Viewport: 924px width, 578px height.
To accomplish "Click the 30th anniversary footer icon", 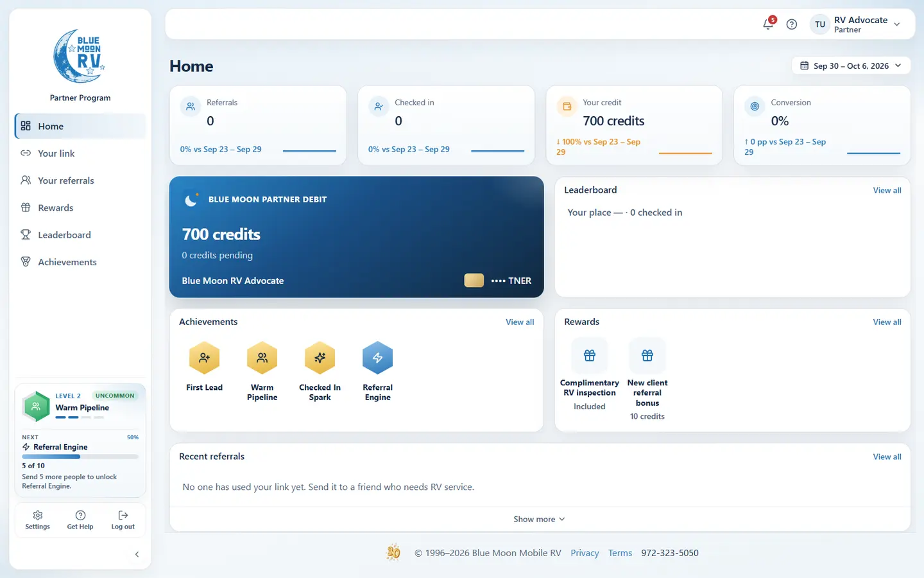I will pyautogui.click(x=393, y=552).
